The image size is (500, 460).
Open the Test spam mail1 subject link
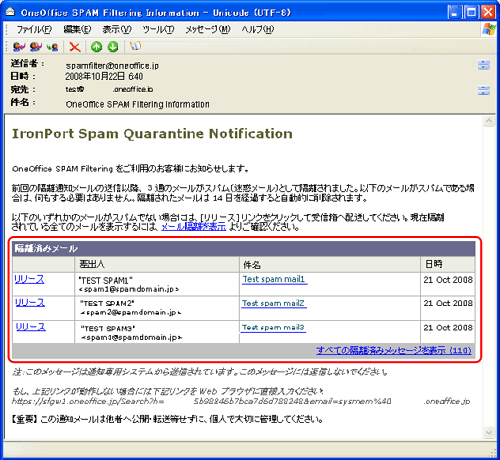[274, 279]
